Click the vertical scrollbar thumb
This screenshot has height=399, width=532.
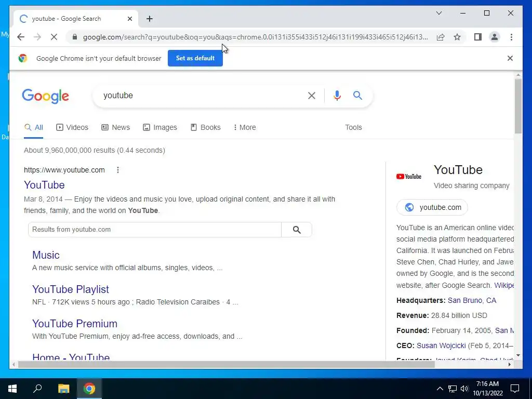coord(518,106)
